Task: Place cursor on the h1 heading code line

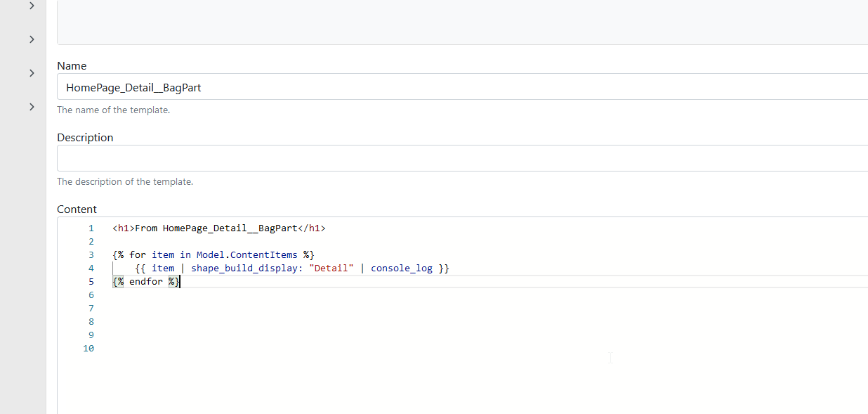Action: (219, 228)
